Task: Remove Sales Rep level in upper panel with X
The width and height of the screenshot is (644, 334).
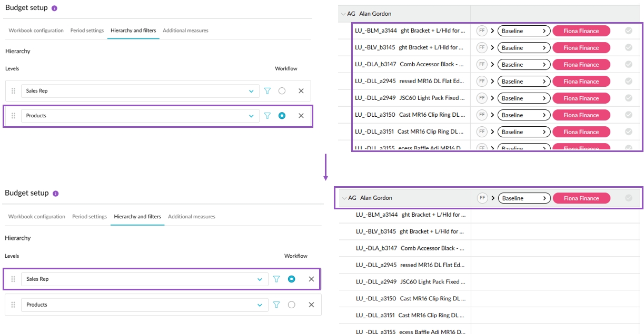Action: click(301, 91)
